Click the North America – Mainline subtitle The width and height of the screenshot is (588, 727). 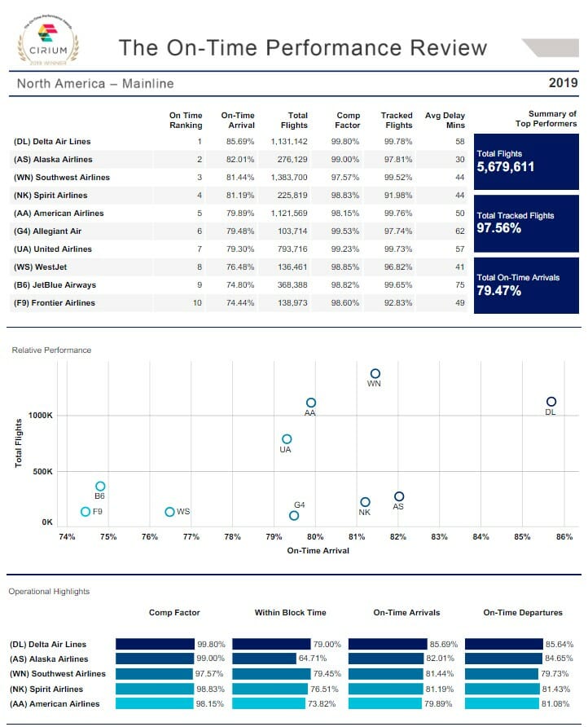[95, 83]
